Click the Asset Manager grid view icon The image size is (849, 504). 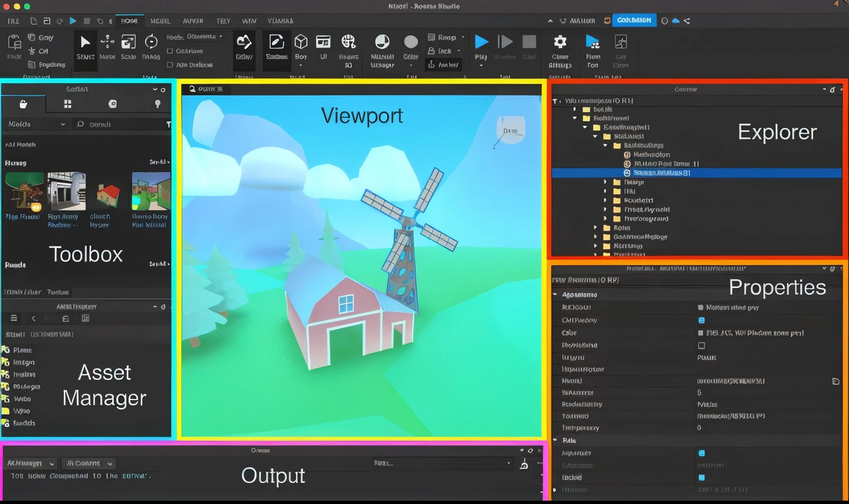[85, 318]
